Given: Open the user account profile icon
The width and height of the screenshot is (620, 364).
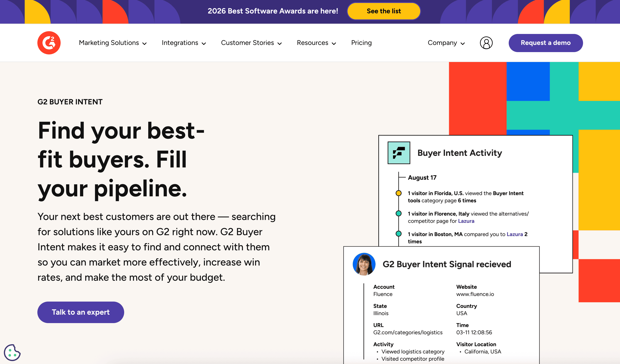Looking at the screenshot, I should click(x=486, y=43).
